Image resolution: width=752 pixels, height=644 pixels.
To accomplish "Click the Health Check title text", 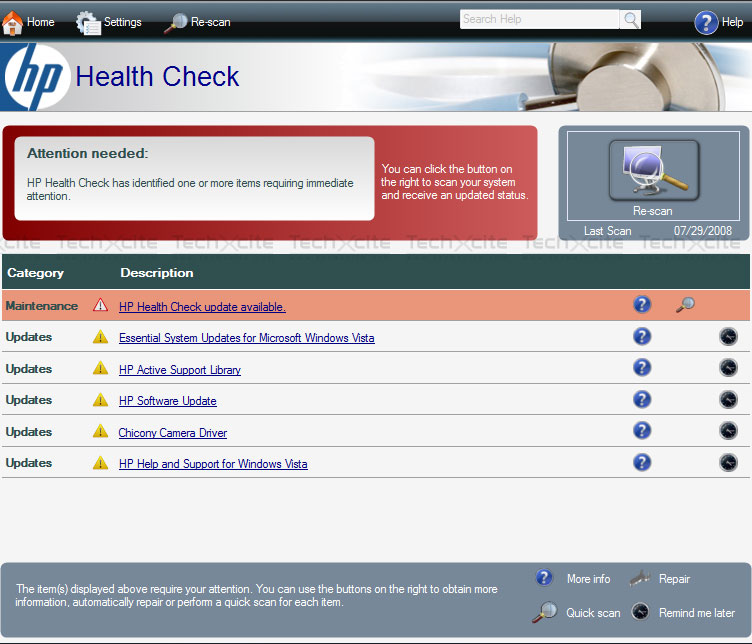I will [157, 77].
